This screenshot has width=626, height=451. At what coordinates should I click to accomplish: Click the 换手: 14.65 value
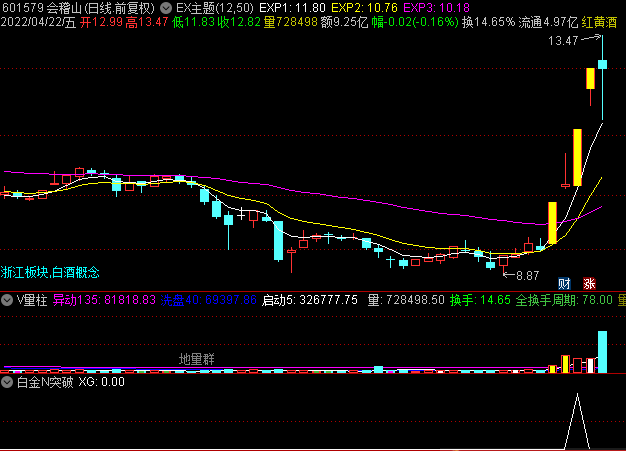pos(480,300)
